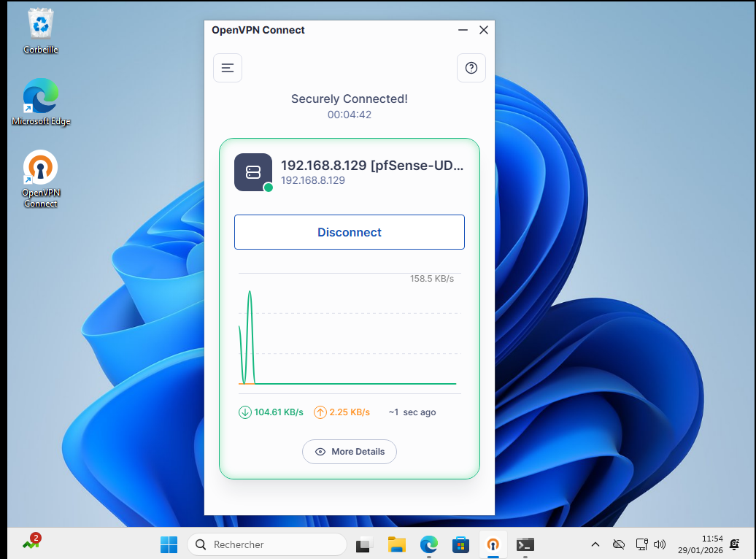The height and width of the screenshot is (559, 756).
Task: Open the Windows Start menu
Action: 169,544
